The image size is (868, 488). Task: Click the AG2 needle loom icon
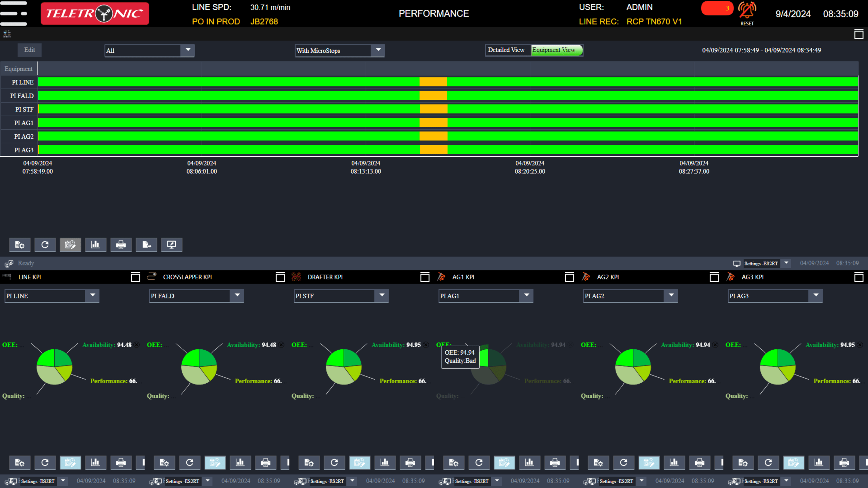pos(586,277)
